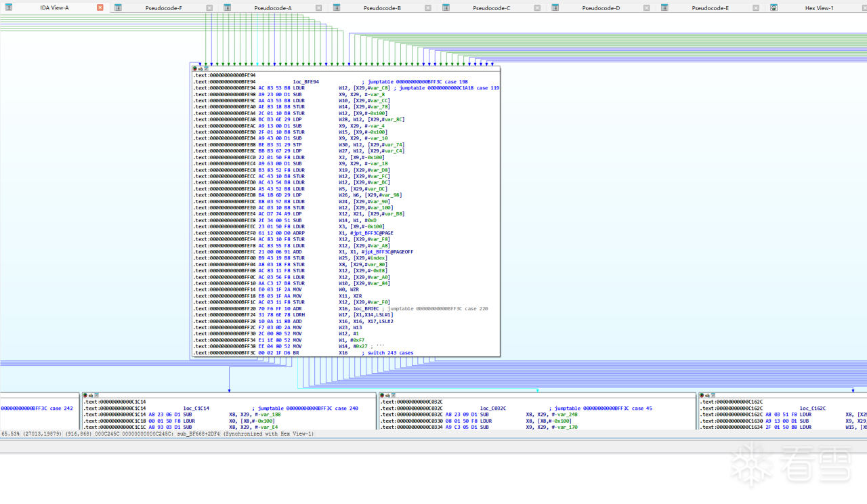Click the loc_C1C14 label
Screen dimensions: 867x504
click(x=196, y=408)
